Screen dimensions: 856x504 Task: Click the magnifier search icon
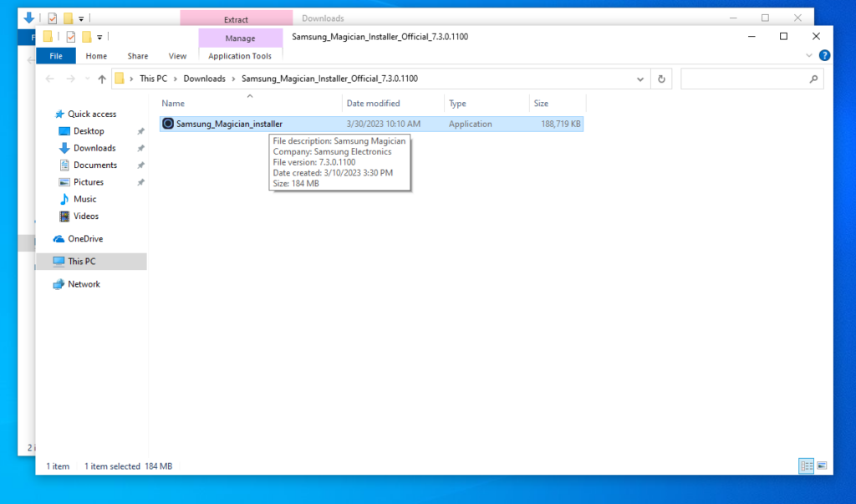[x=813, y=79]
